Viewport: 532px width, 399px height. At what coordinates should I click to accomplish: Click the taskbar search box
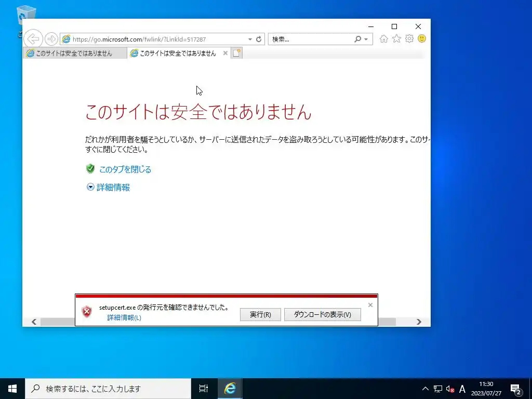point(108,389)
